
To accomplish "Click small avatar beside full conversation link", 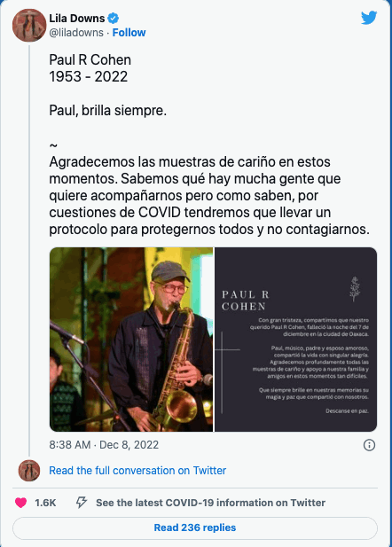I will [x=29, y=470].
